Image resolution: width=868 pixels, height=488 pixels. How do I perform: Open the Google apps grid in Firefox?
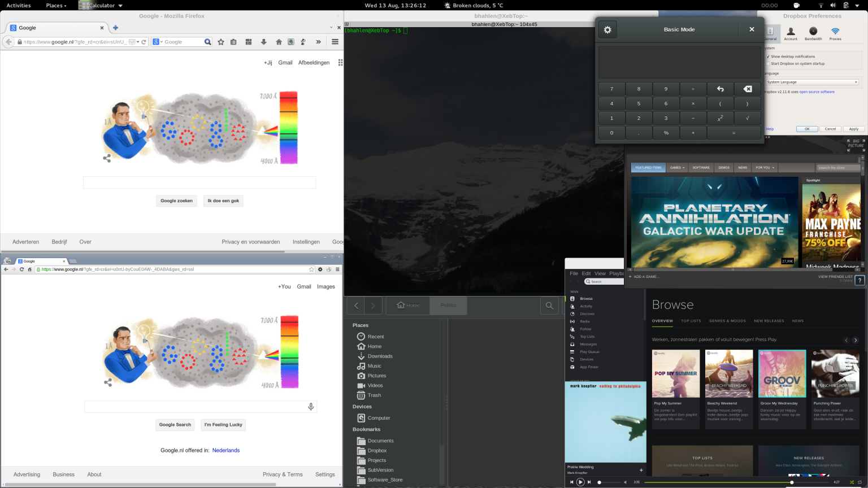[340, 63]
